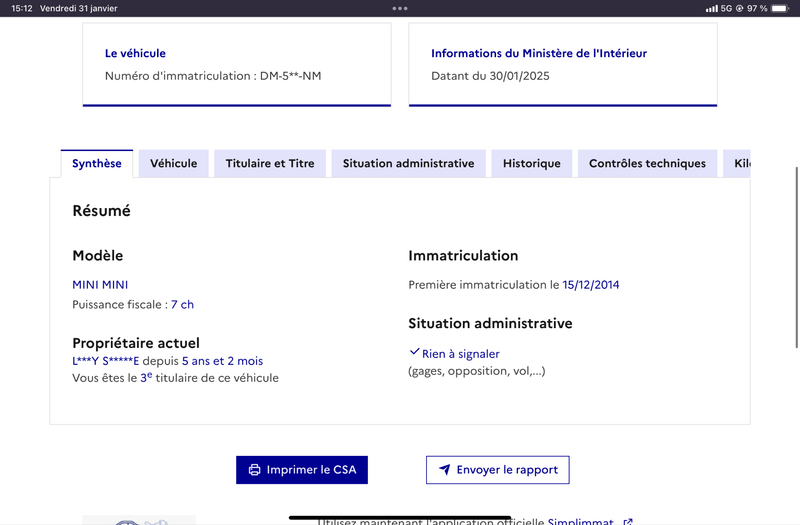
Task: Click the 5 ans et 2 mois duration
Action: click(x=222, y=361)
